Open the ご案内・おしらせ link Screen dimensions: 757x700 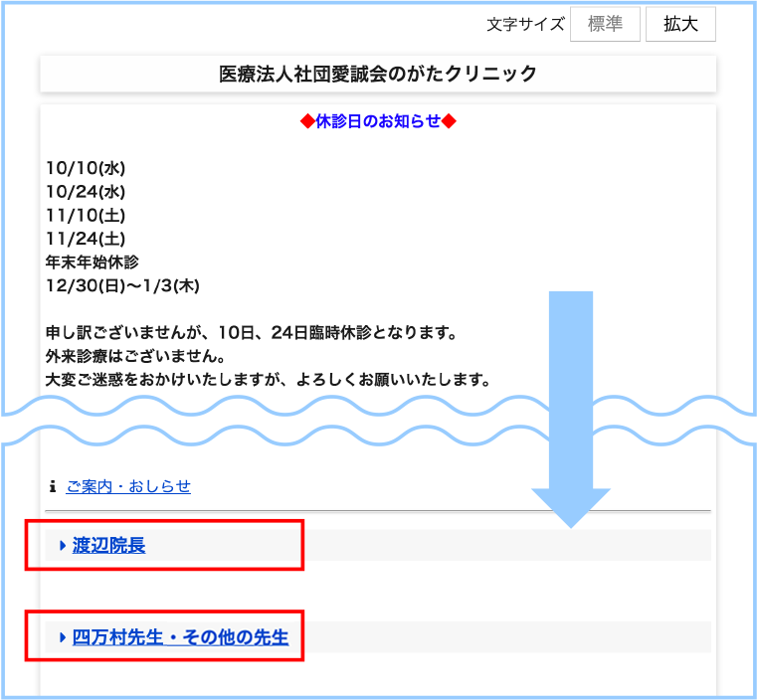point(128,486)
